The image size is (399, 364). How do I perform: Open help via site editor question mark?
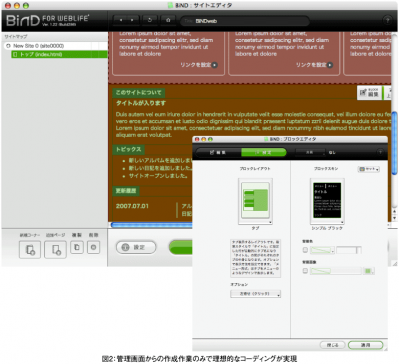[x=387, y=20]
